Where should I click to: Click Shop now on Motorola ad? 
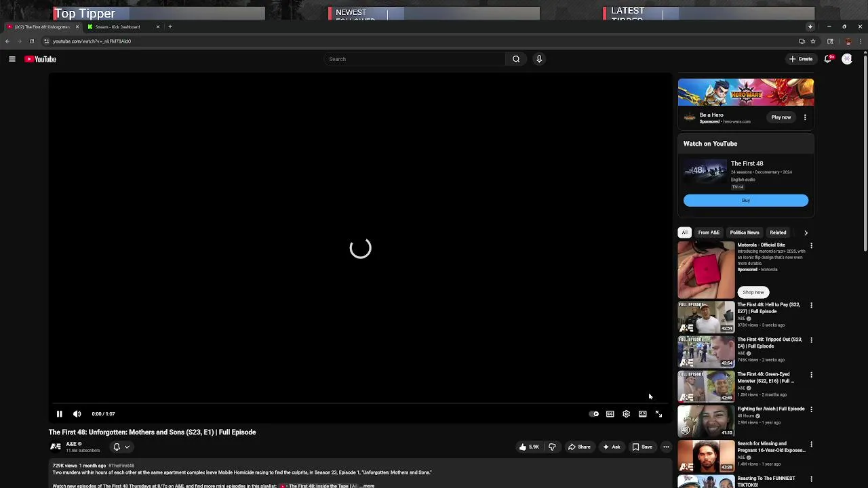753,292
